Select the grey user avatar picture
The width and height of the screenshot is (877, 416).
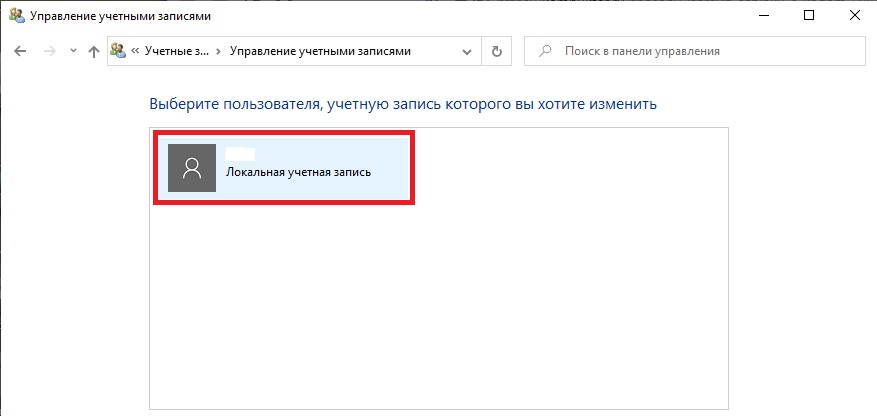tap(192, 168)
